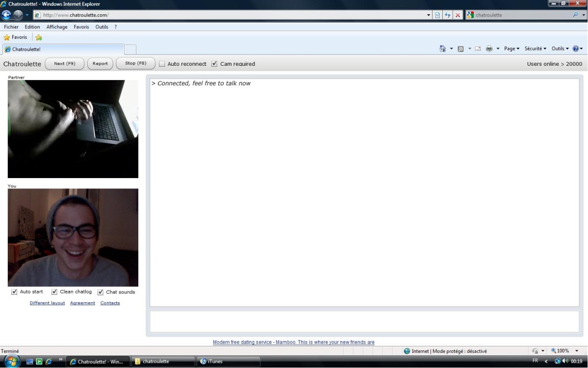Open the Favoris menu in menu bar

[x=81, y=27]
